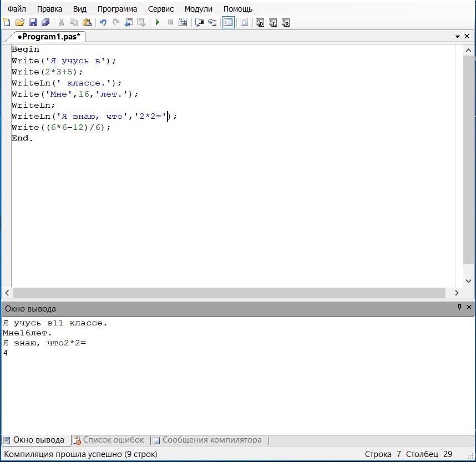Click the Open file folder icon
This screenshot has width=476, height=462.
pos(20,23)
